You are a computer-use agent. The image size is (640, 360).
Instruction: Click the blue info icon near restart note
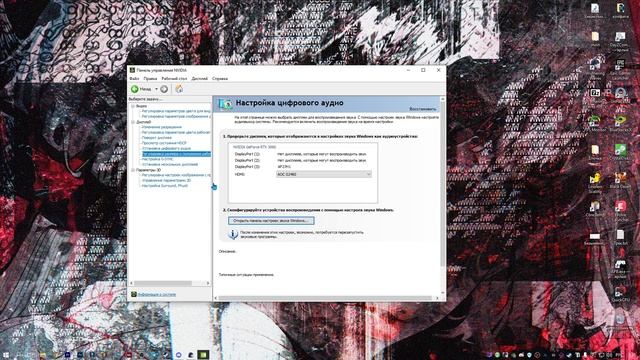[233, 234]
